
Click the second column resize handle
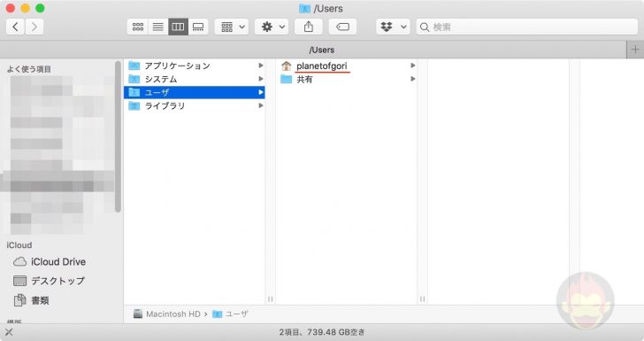[422, 299]
